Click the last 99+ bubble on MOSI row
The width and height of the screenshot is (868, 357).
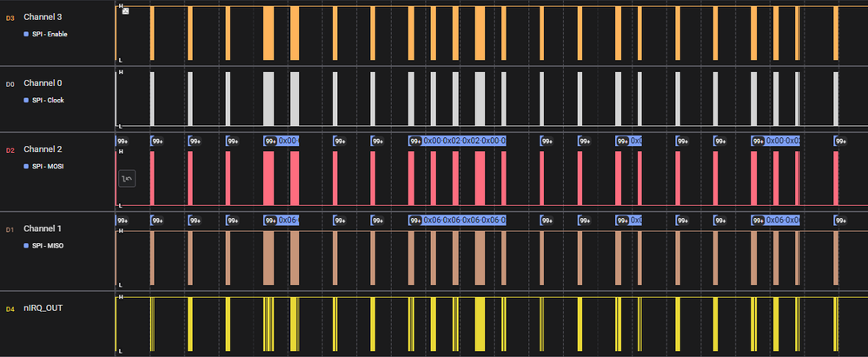pyautogui.click(x=841, y=141)
